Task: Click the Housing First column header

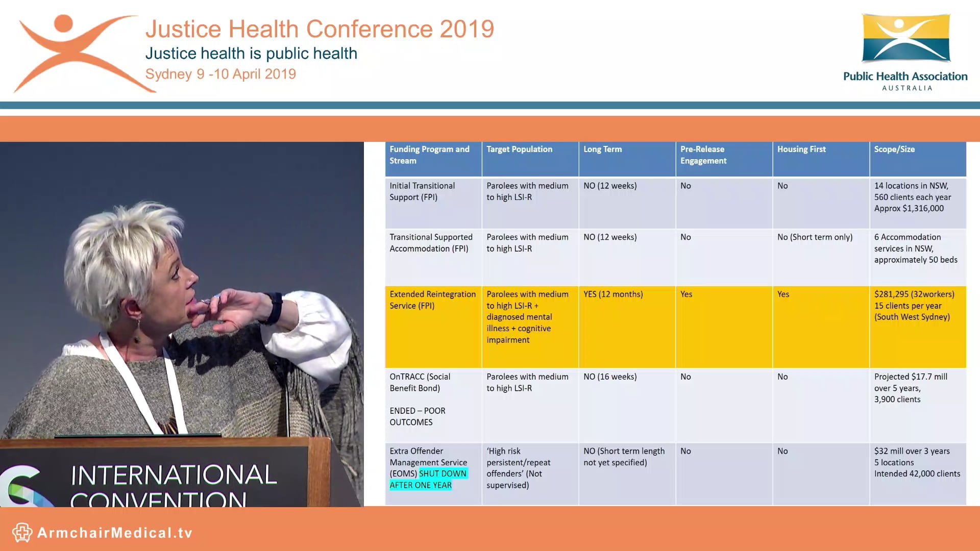Action: click(801, 149)
